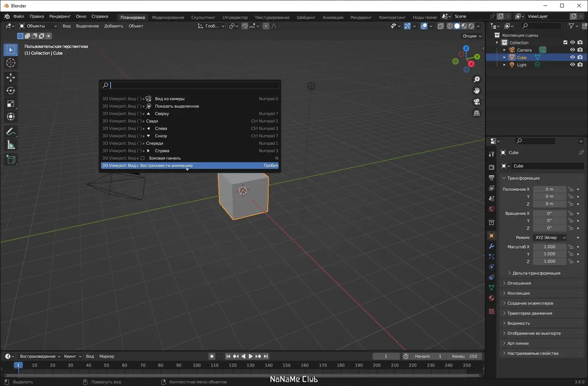The height and width of the screenshot is (386, 588).
Task: Select the Measure tool
Action: (11, 145)
